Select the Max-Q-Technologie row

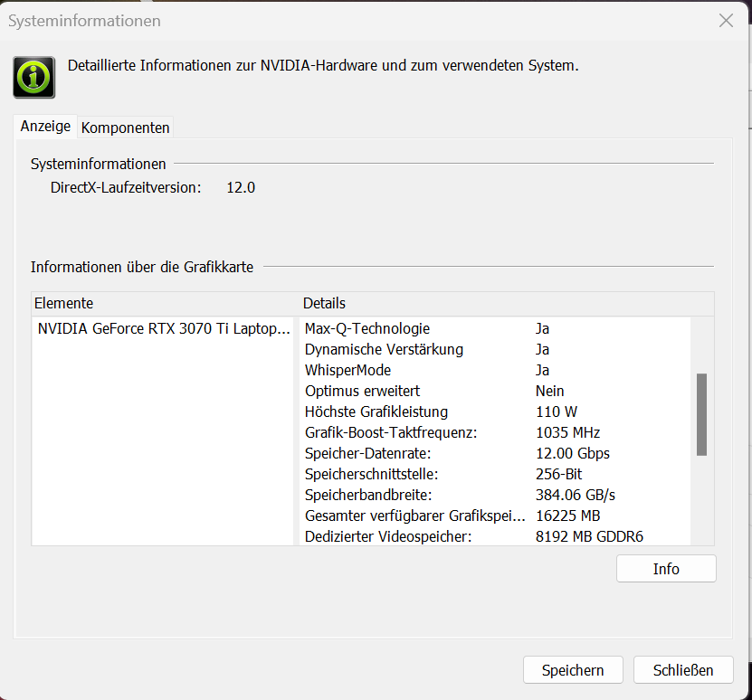[495, 328]
